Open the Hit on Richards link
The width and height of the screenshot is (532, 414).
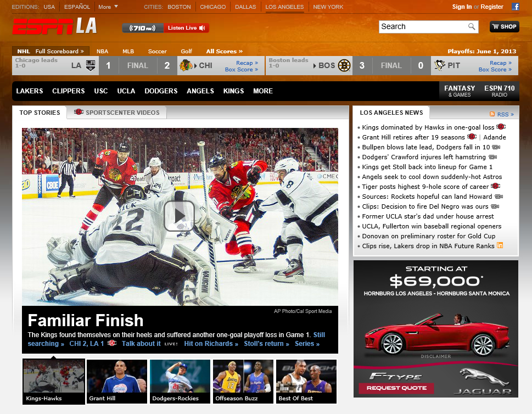tap(211, 343)
